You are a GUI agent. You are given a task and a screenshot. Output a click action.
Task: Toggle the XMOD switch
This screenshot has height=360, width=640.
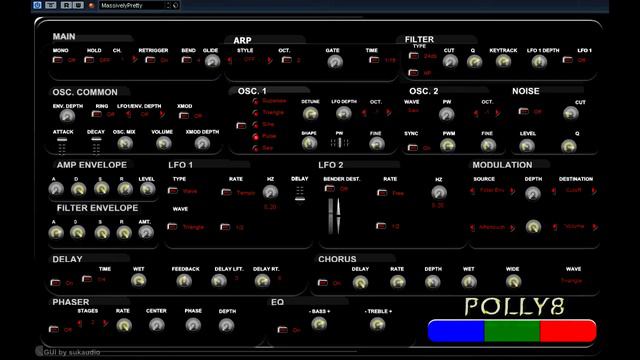[184, 116]
